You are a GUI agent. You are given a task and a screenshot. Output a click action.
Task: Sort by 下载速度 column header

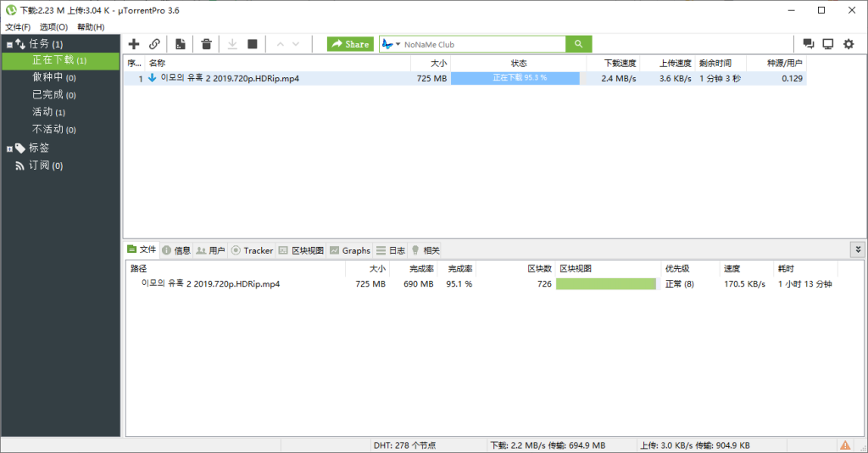click(614, 63)
